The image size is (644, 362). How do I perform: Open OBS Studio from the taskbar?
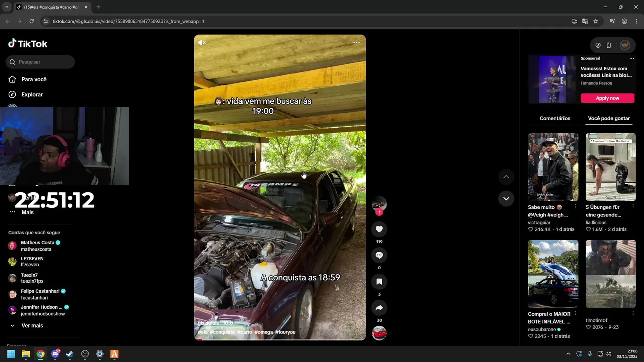pos(85,354)
